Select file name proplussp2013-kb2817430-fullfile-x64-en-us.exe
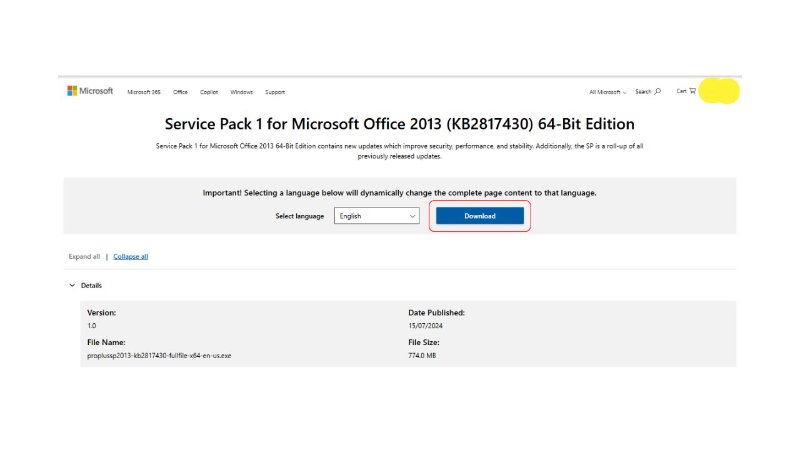 pyautogui.click(x=159, y=356)
